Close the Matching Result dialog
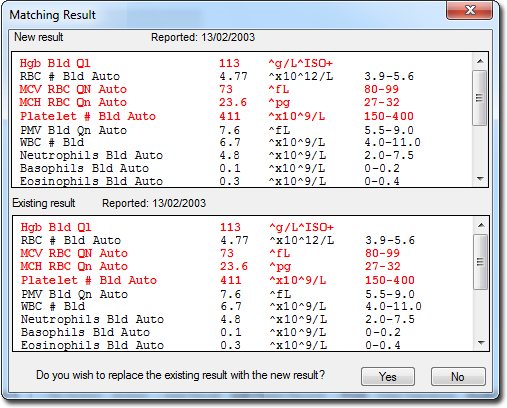Image resolution: width=507 pixels, height=408 pixels. tap(469, 10)
